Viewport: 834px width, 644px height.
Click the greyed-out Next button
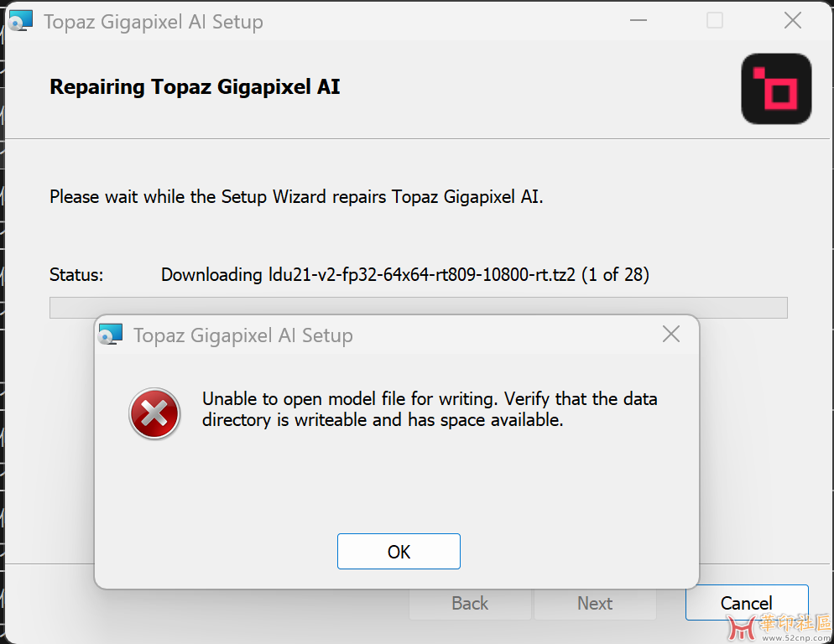[x=595, y=604]
